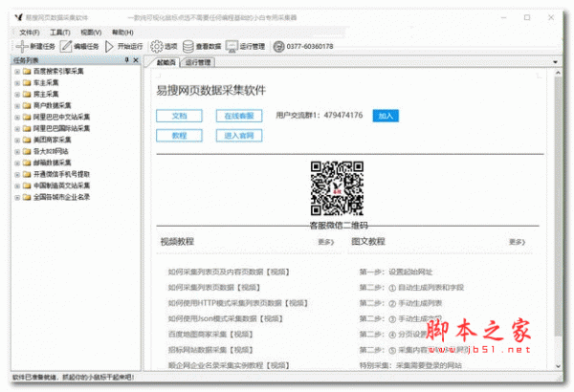Open 查看数据 database icon
Viewport: 574px width, 392px height.
pyautogui.click(x=188, y=47)
